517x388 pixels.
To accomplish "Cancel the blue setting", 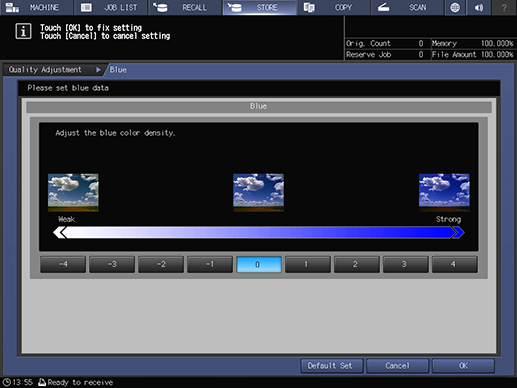I will point(397,366).
